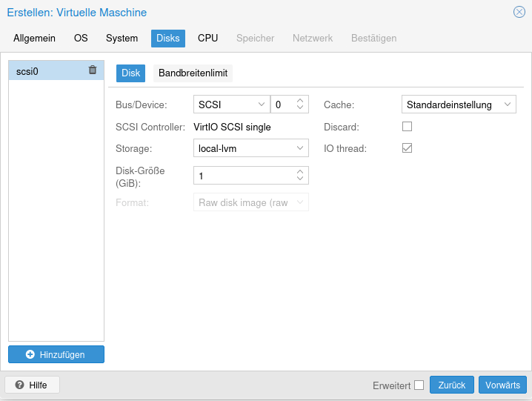Increase the Disk-Größe value with up arrow
This screenshot has height=401, width=532.
pyautogui.click(x=300, y=171)
